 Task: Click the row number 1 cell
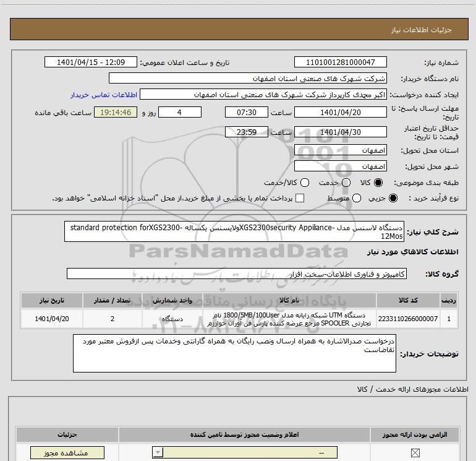click(x=449, y=319)
